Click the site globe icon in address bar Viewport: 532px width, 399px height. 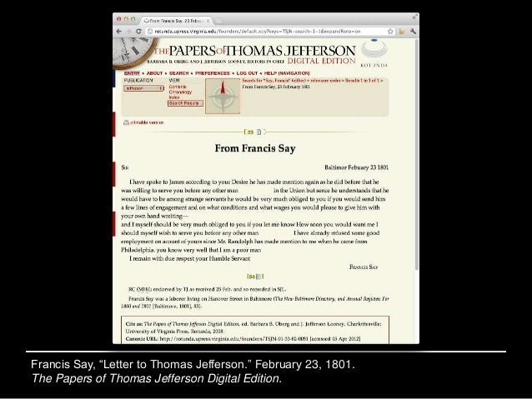click(x=149, y=31)
